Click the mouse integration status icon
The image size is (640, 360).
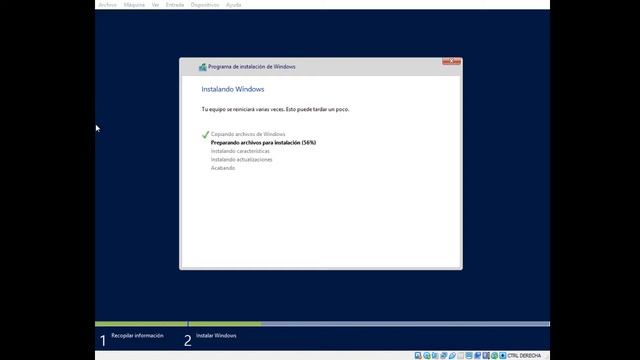click(494, 356)
